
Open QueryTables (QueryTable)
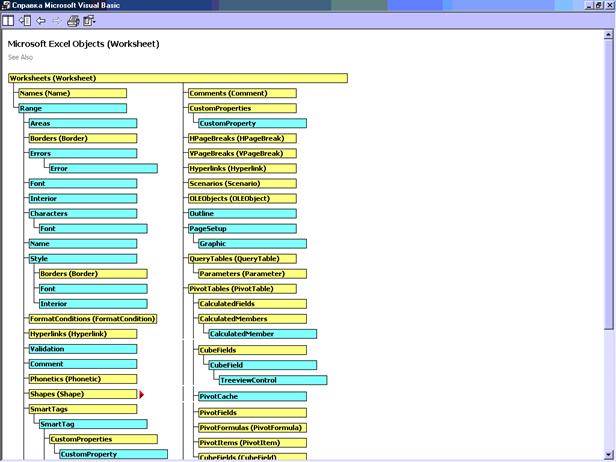pos(242,258)
